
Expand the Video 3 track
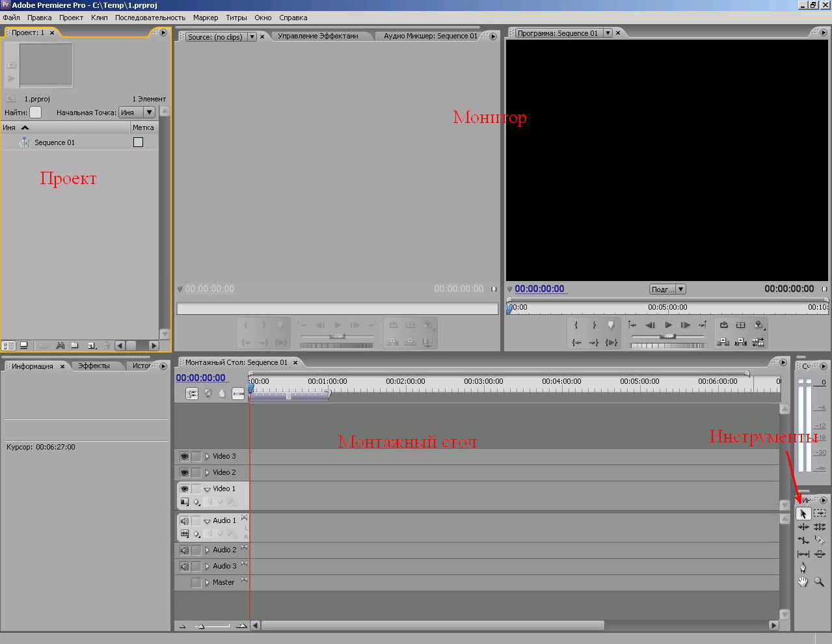click(207, 457)
